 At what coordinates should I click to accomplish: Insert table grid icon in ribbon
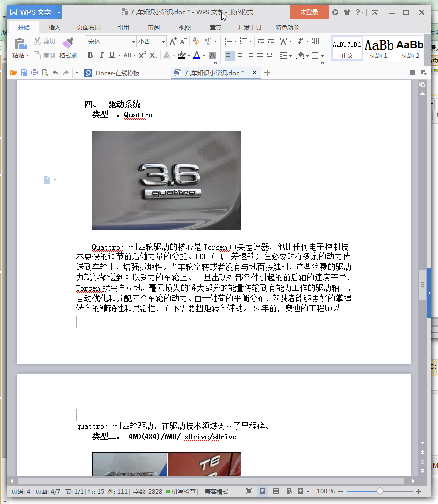click(315, 41)
